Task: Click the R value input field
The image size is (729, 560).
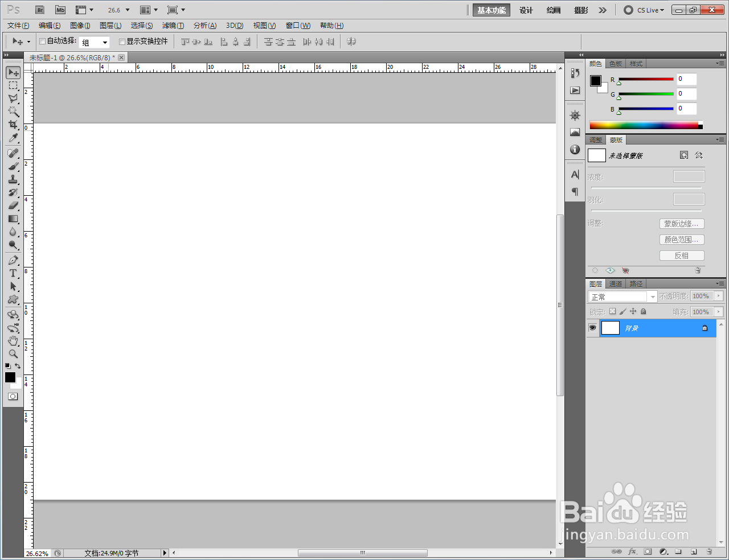Action: [x=686, y=79]
